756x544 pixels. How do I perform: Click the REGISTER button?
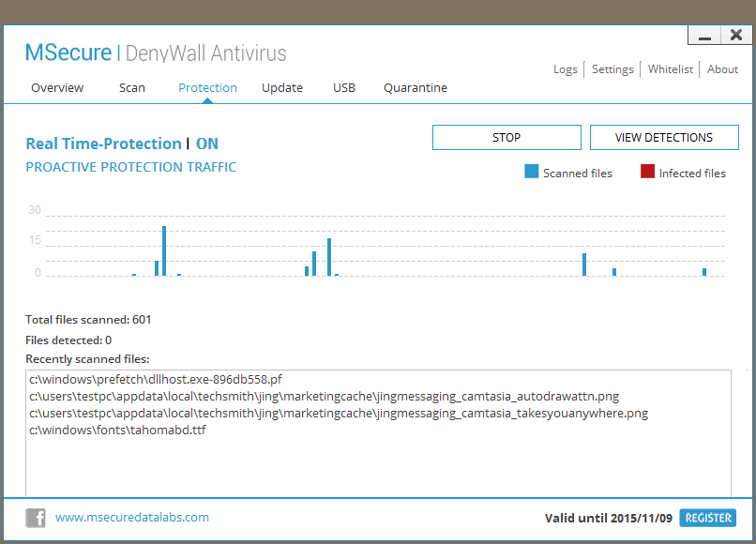coord(708,518)
